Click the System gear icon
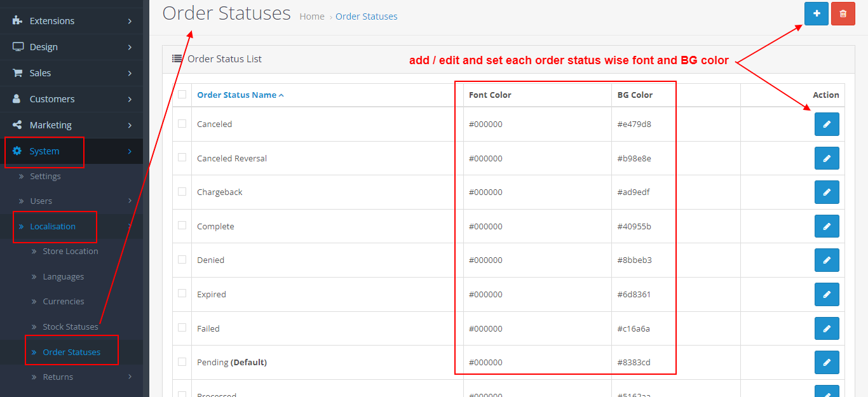The width and height of the screenshot is (868, 397). [x=18, y=151]
